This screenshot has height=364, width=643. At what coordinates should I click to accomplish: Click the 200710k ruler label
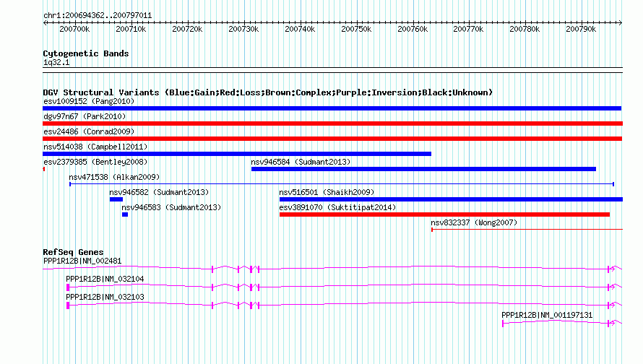pos(131,29)
